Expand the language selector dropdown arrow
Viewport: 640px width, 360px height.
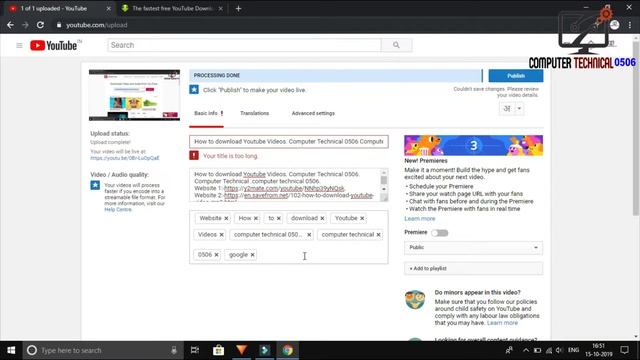coord(519,109)
